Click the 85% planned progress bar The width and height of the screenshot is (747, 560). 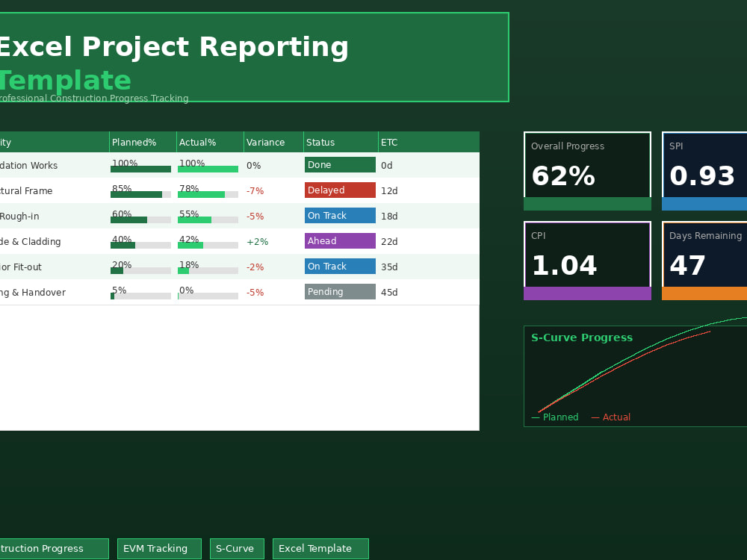click(140, 194)
